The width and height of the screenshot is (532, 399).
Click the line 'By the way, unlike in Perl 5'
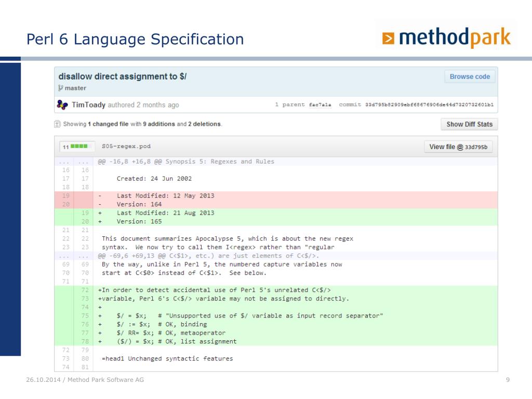click(x=276, y=264)
